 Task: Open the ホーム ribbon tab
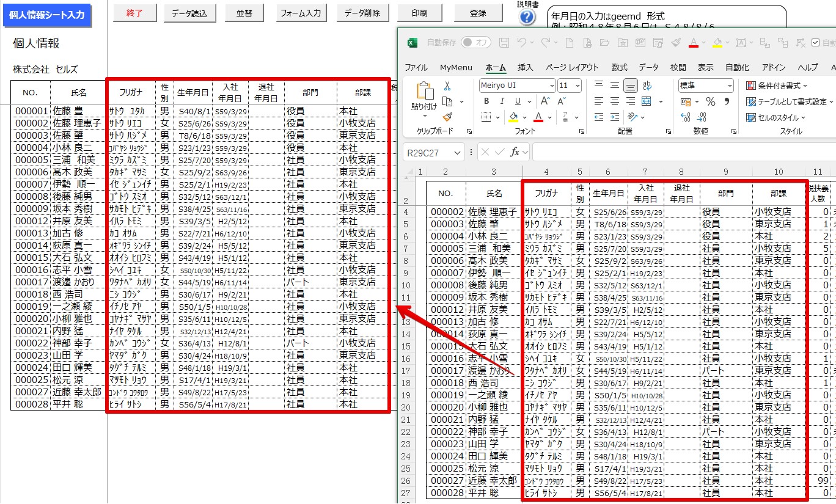pyautogui.click(x=496, y=67)
